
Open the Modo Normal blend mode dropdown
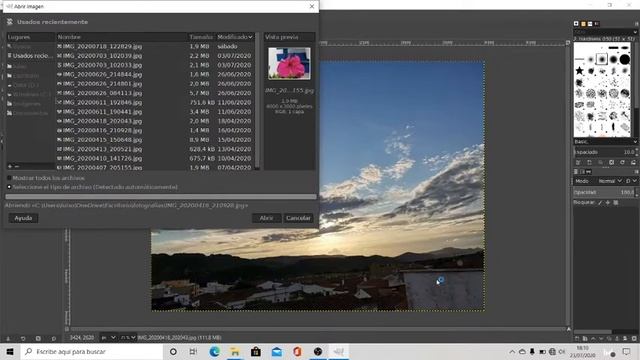[x=610, y=181]
